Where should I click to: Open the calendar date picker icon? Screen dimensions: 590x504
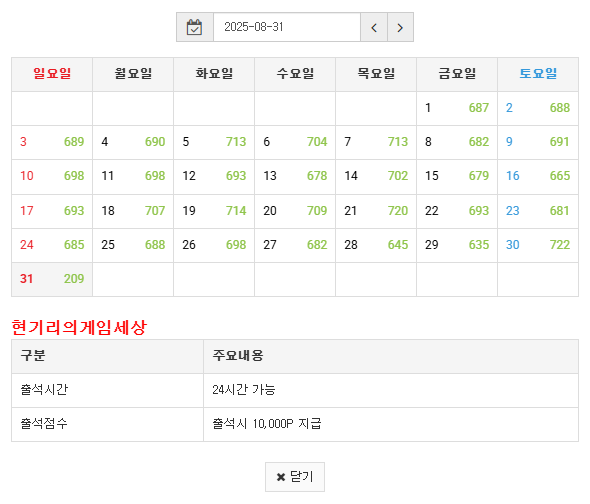coord(195,27)
